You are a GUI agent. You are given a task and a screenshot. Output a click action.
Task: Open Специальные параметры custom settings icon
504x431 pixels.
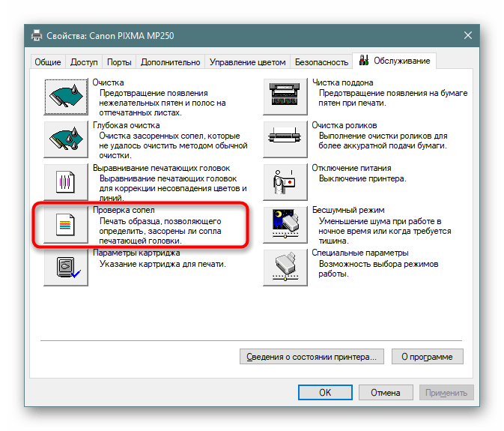point(285,267)
